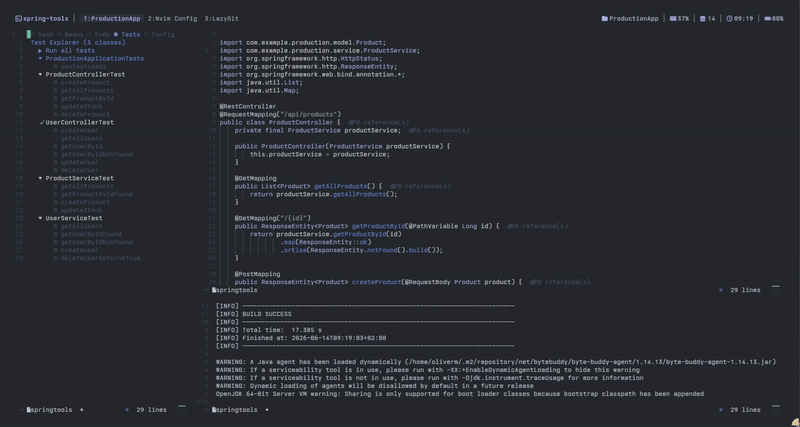This screenshot has width=800, height=427.
Task: Open 0 reference(s) lens on ProductController class
Action: click(x=382, y=122)
